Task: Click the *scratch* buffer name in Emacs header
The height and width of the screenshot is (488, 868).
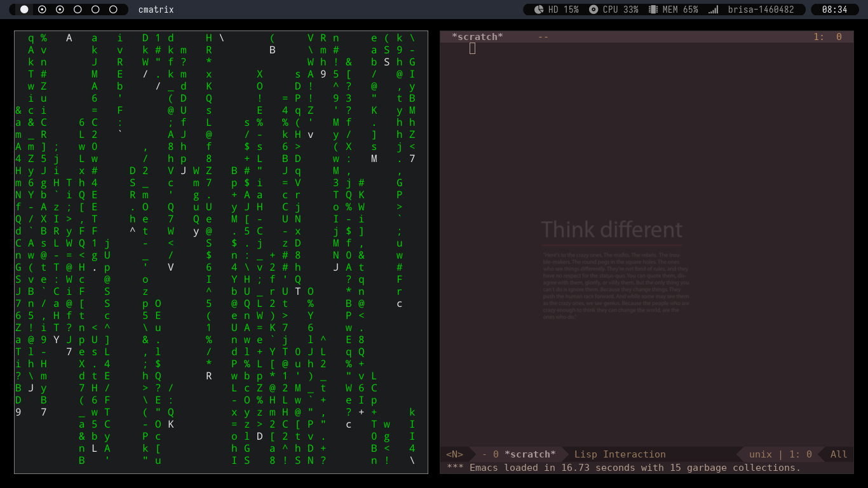Action: [x=477, y=37]
